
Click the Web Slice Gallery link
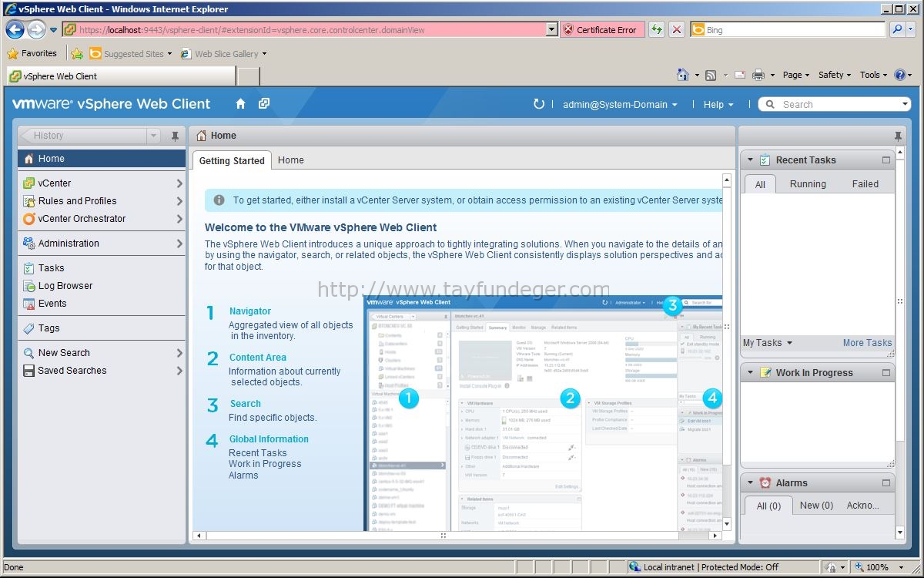click(223, 54)
